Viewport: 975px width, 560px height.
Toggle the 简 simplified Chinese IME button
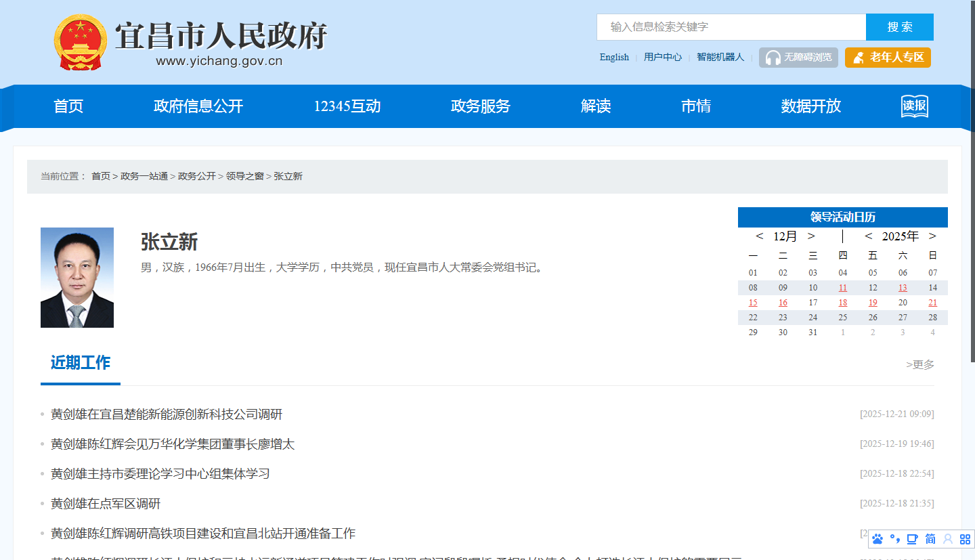(930, 539)
